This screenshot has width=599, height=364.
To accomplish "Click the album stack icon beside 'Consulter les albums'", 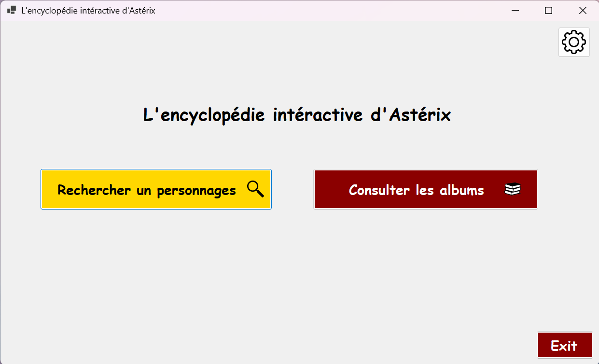I will coord(514,189).
